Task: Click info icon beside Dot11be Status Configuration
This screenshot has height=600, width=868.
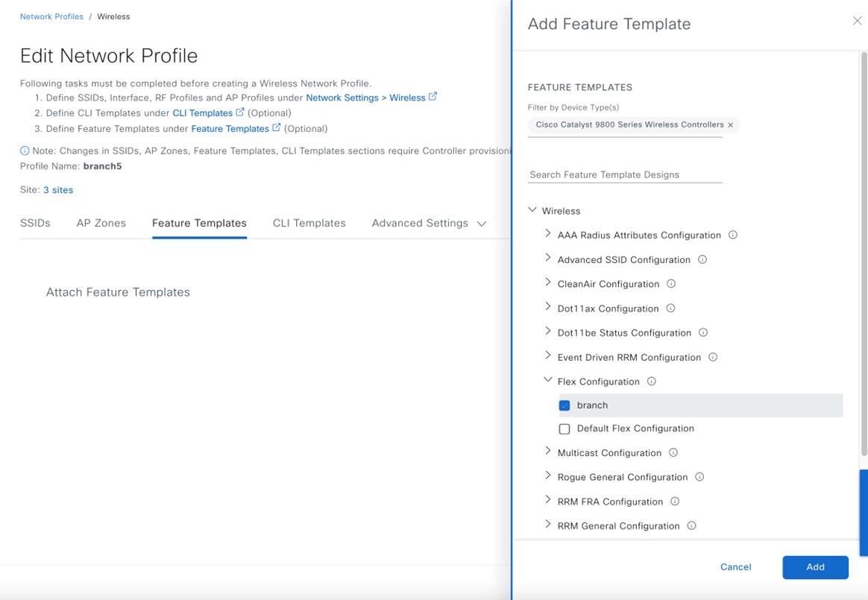Action: tap(703, 332)
